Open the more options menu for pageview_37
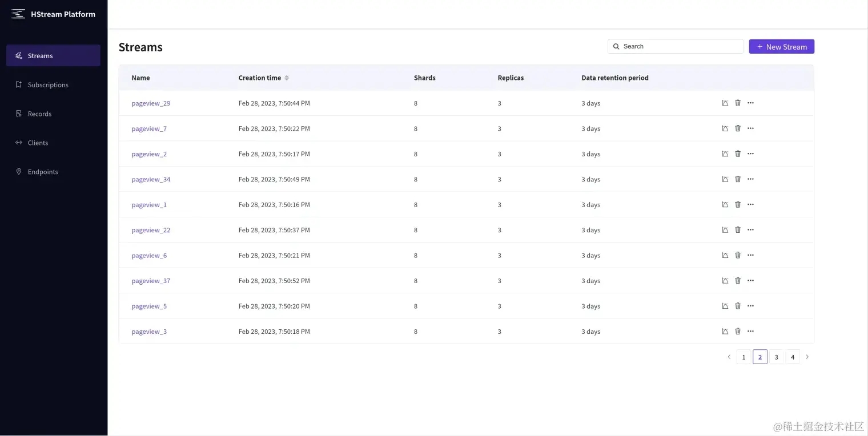Screen dimensions: 868x436 click(750, 280)
